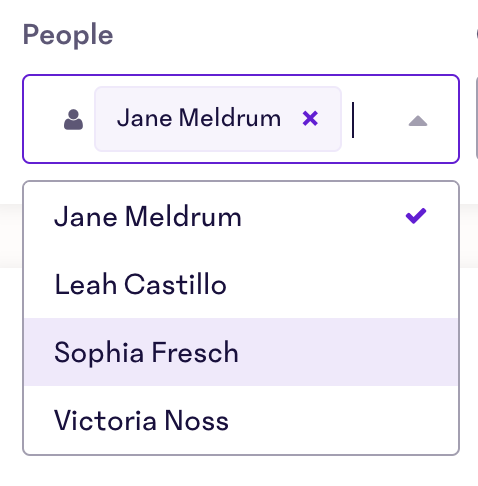Deselect Jane Meldrum in the dropdown list

pos(241,217)
